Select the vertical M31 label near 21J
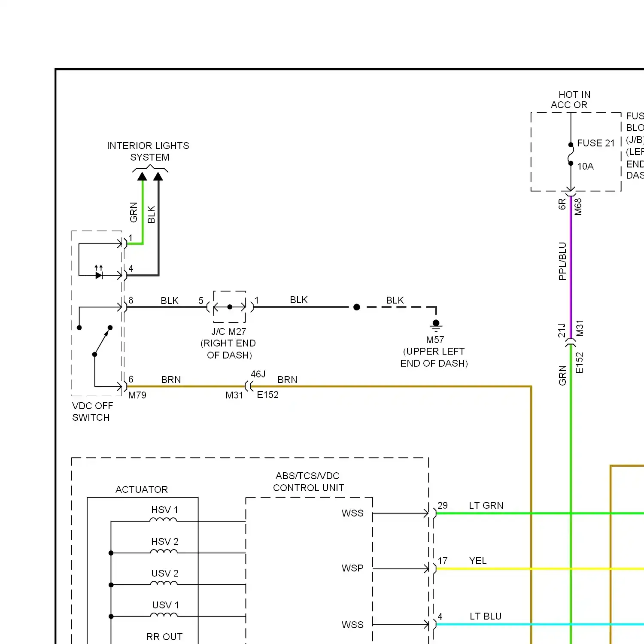This screenshot has height=644, width=644. point(580,328)
